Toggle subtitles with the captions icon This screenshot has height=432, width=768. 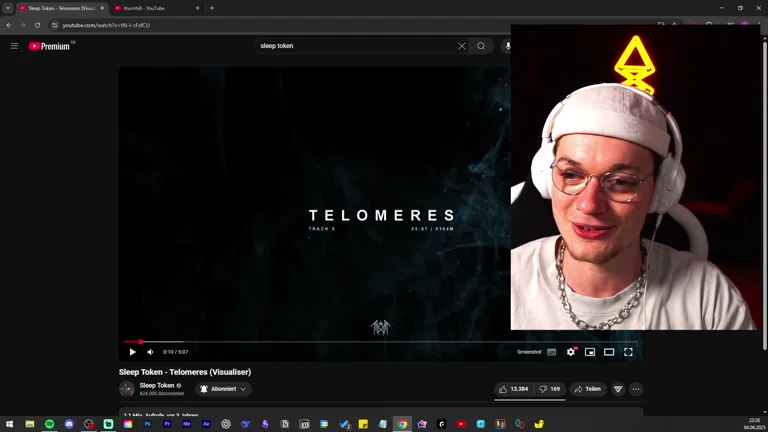click(x=552, y=352)
